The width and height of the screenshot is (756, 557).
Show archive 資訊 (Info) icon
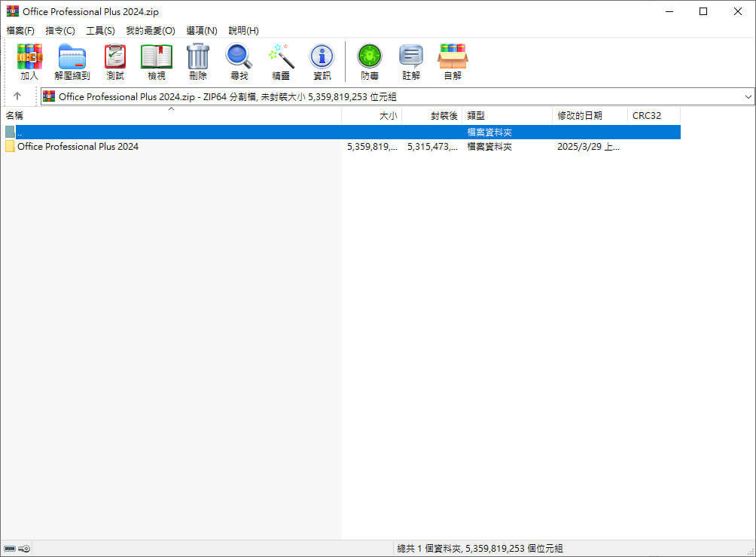click(x=322, y=62)
